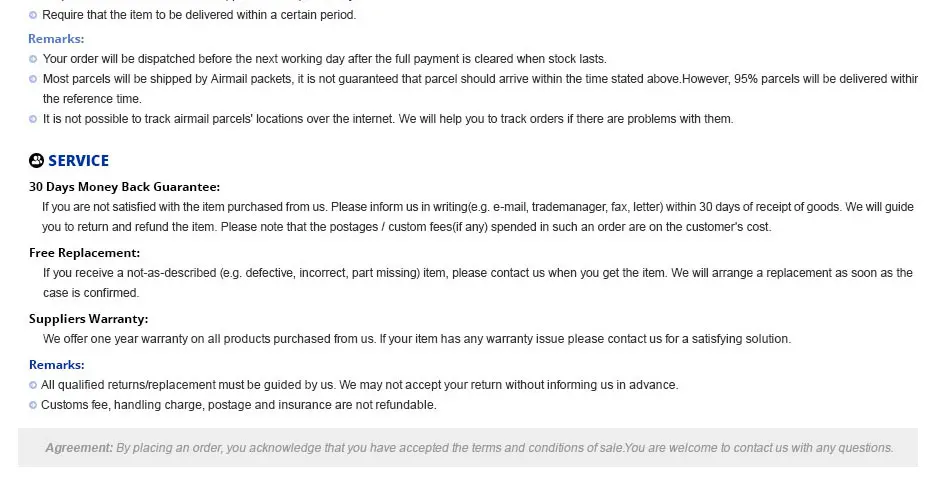This screenshot has height=499, width=930.
Task: Click the "Remarks:" label above the dispatch note
Action: 56,39
